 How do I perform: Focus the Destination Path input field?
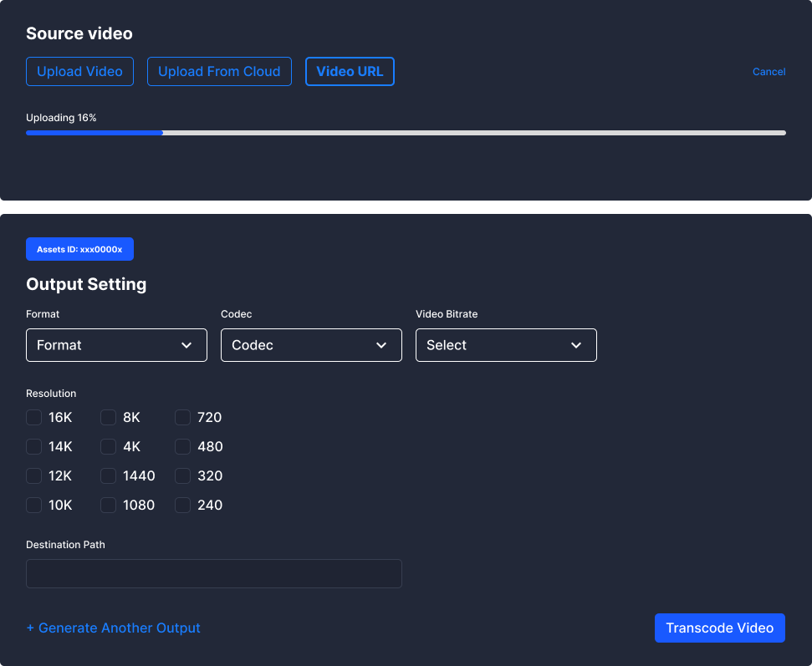(x=214, y=574)
